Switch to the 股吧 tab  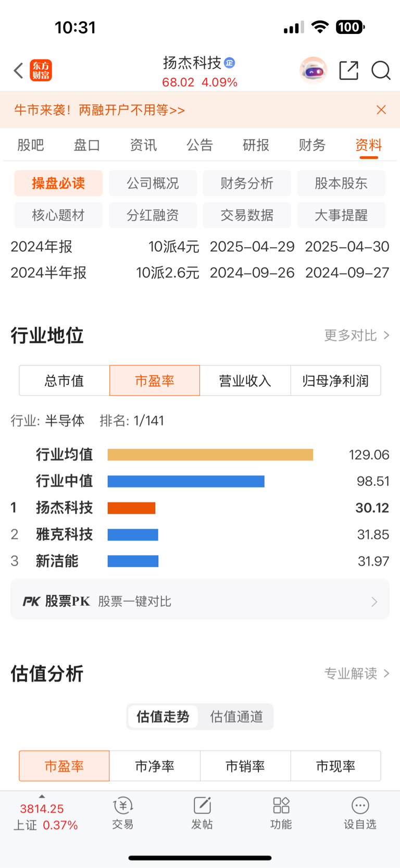[x=31, y=145]
